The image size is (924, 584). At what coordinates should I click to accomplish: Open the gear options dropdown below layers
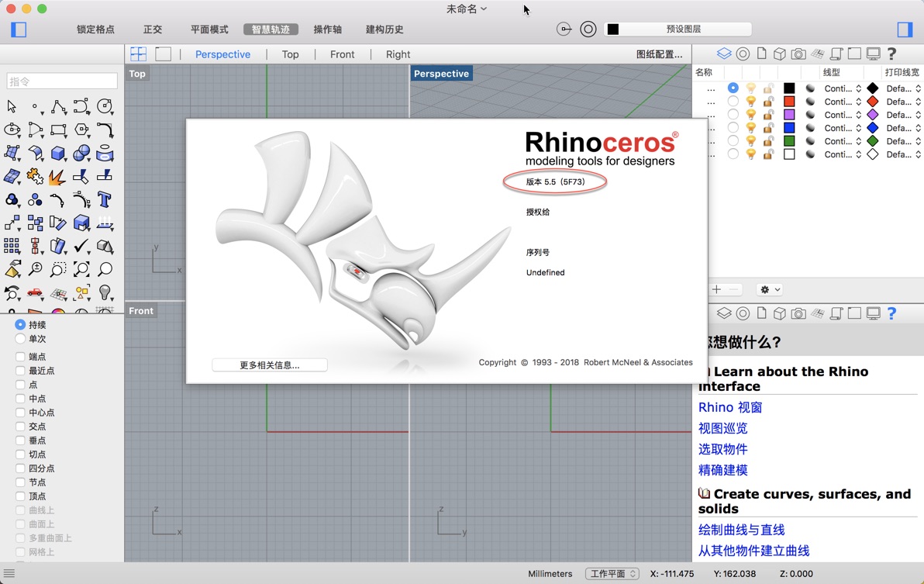point(771,289)
